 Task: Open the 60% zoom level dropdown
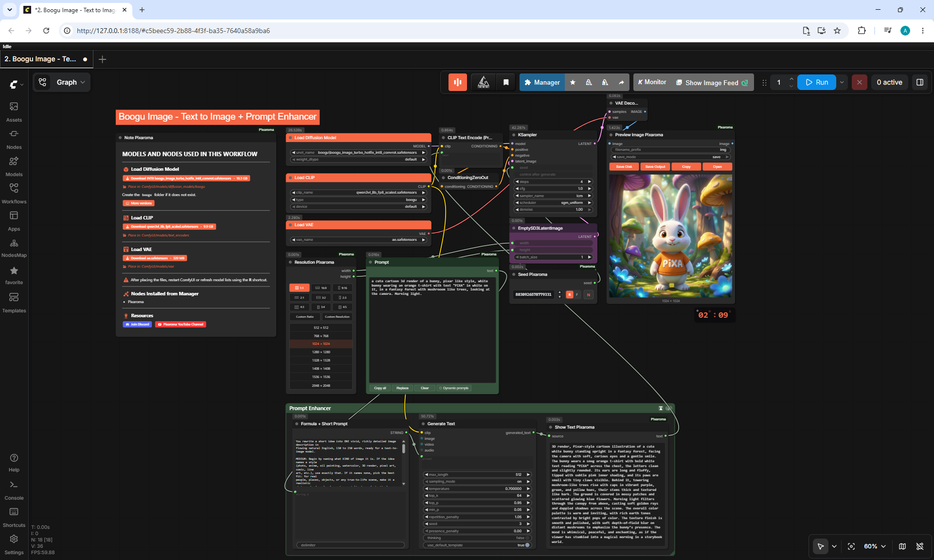point(875,546)
